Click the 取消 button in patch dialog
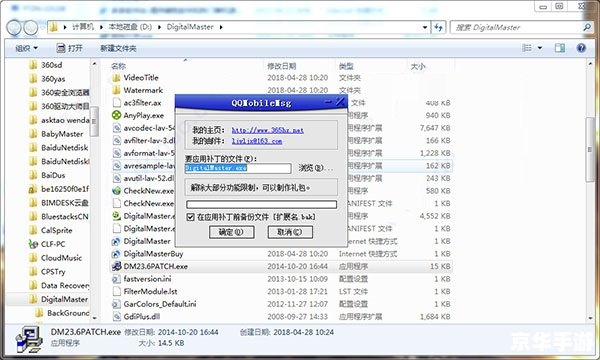The width and height of the screenshot is (600, 360). [x=290, y=232]
